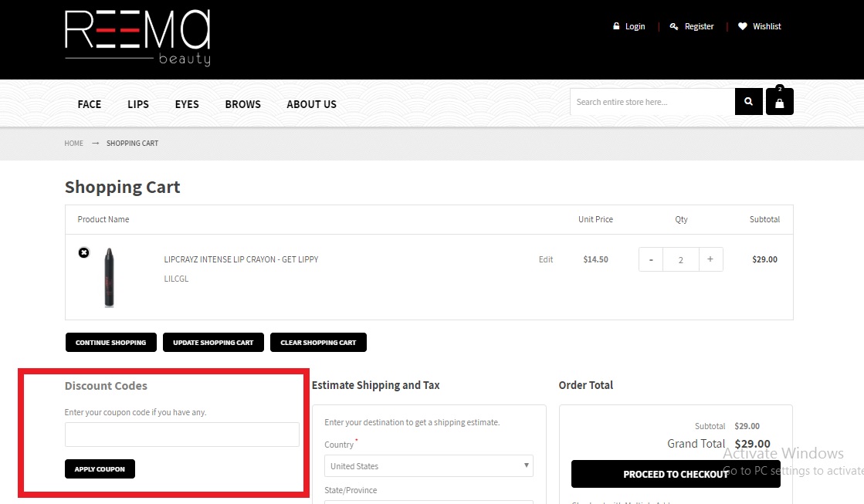Viewport: 864px width, 504px height.
Task: Click the lip crayon product thumbnail
Action: click(x=109, y=277)
